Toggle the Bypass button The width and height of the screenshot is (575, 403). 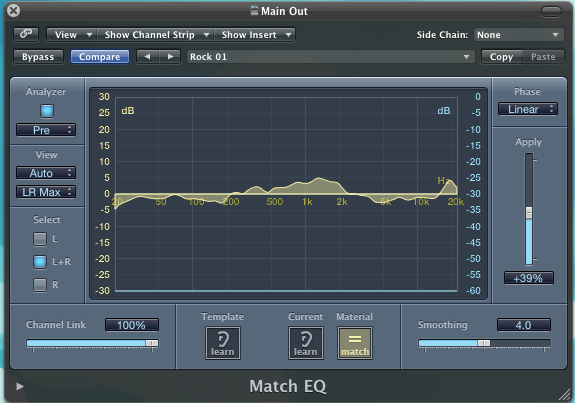[38, 57]
